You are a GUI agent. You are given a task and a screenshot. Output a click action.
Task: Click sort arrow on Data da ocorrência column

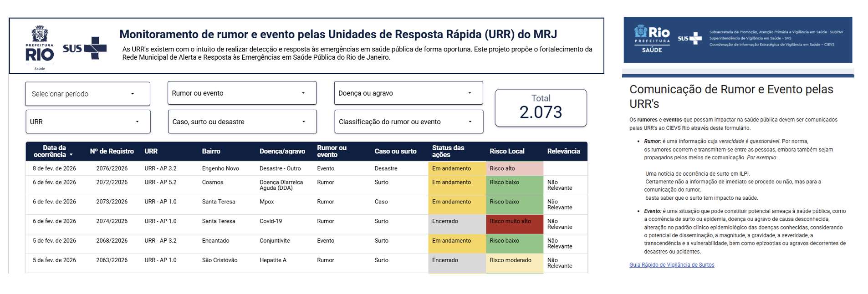click(71, 155)
